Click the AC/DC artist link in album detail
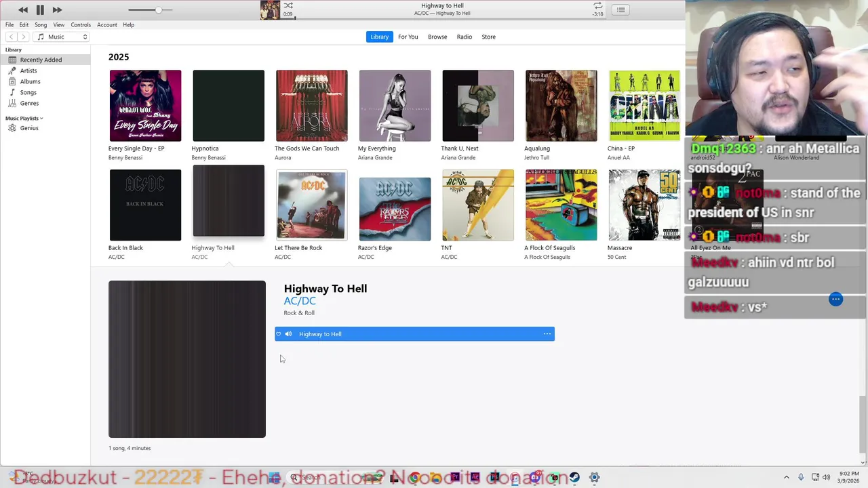 tap(300, 301)
